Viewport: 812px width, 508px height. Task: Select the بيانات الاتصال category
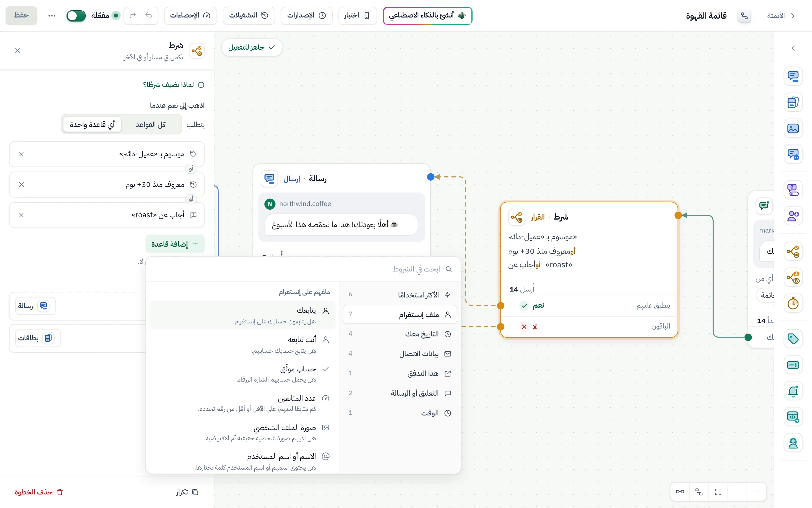[400, 354]
